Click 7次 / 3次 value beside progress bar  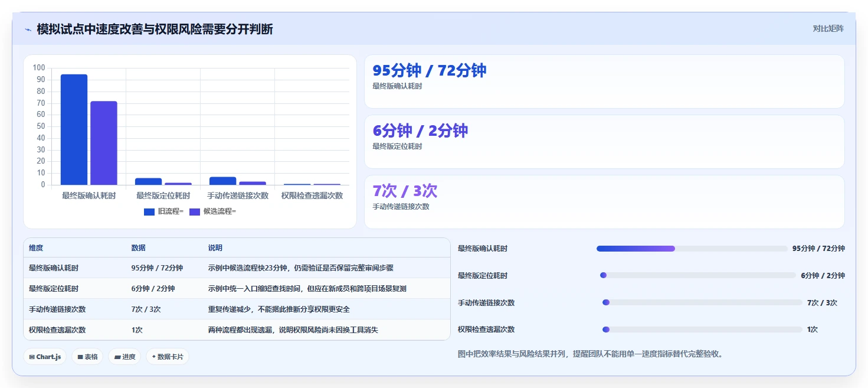pos(822,303)
